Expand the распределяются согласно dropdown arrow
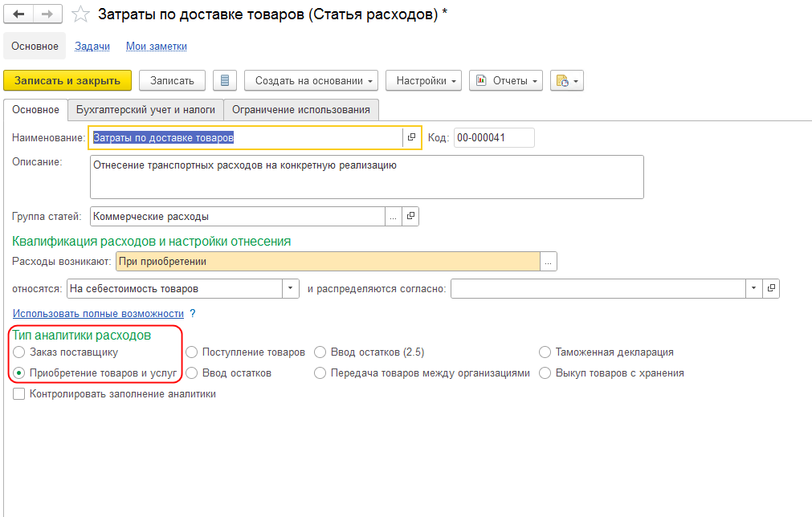The height and width of the screenshot is (517, 812). [754, 288]
